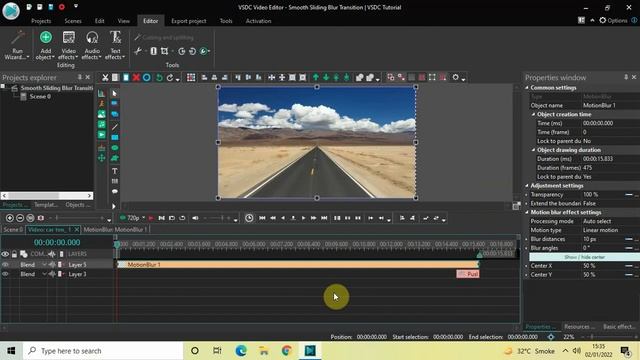Click the Transparency slider control
The image size is (640, 360).
[x=629, y=195]
